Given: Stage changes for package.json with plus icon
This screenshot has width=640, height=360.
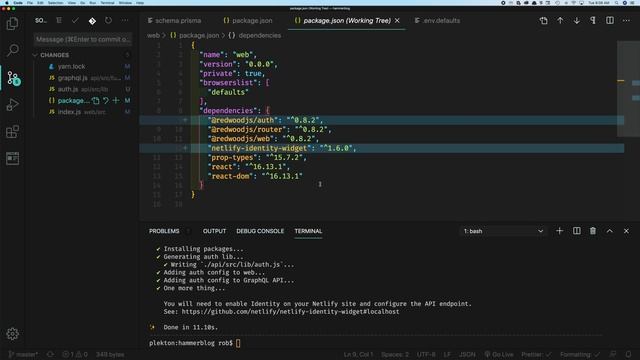Looking at the screenshot, I should click(x=116, y=100).
